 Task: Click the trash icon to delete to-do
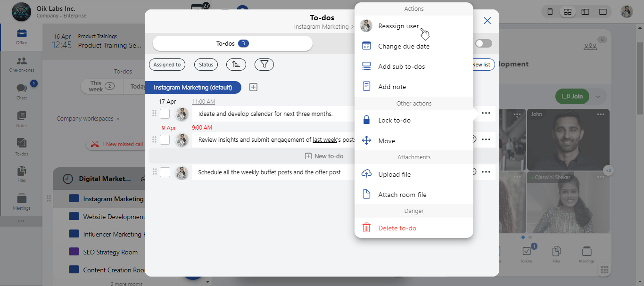(x=366, y=228)
